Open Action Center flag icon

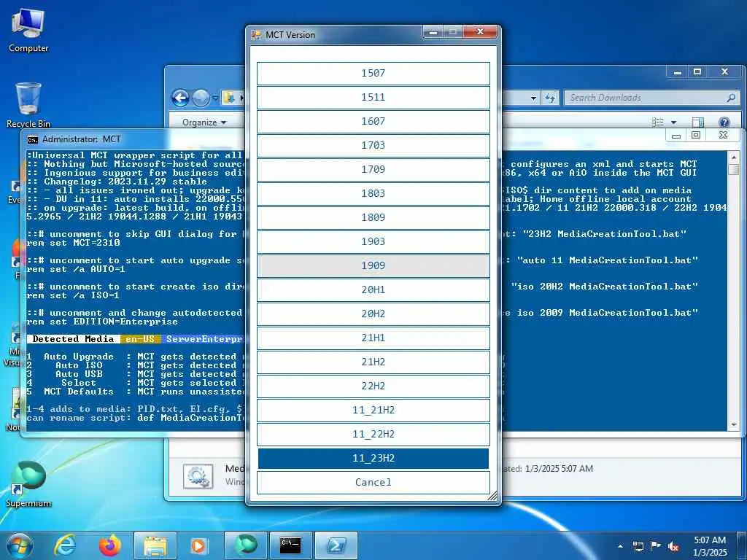[x=656, y=546]
